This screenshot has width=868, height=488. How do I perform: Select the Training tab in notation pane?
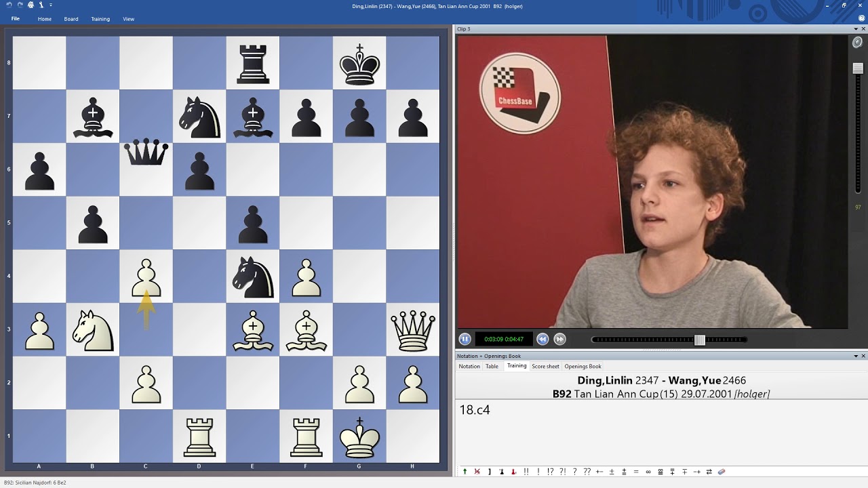pyautogui.click(x=517, y=366)
